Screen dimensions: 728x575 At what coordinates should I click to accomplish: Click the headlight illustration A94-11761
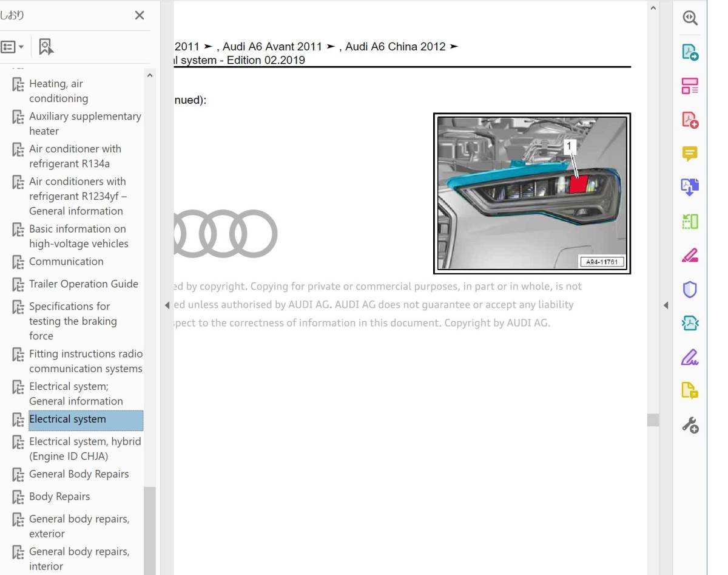click(x=532, y=193)
